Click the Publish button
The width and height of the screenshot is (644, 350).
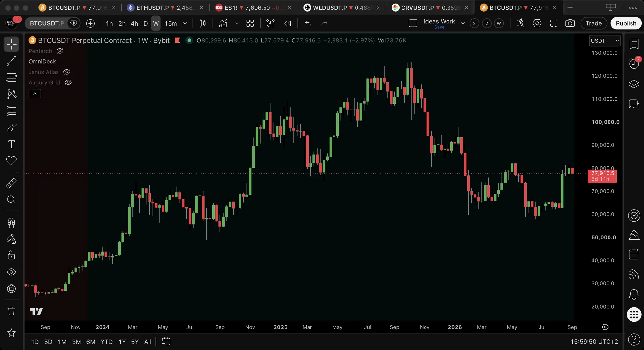[x=626, y=23]
